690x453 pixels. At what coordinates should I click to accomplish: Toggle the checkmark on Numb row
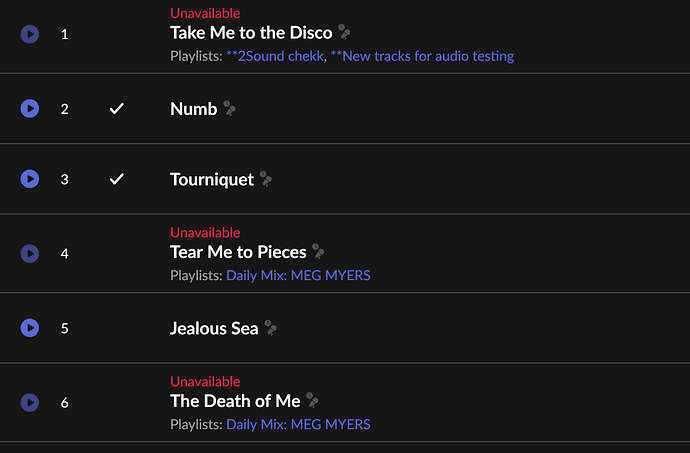117,108
